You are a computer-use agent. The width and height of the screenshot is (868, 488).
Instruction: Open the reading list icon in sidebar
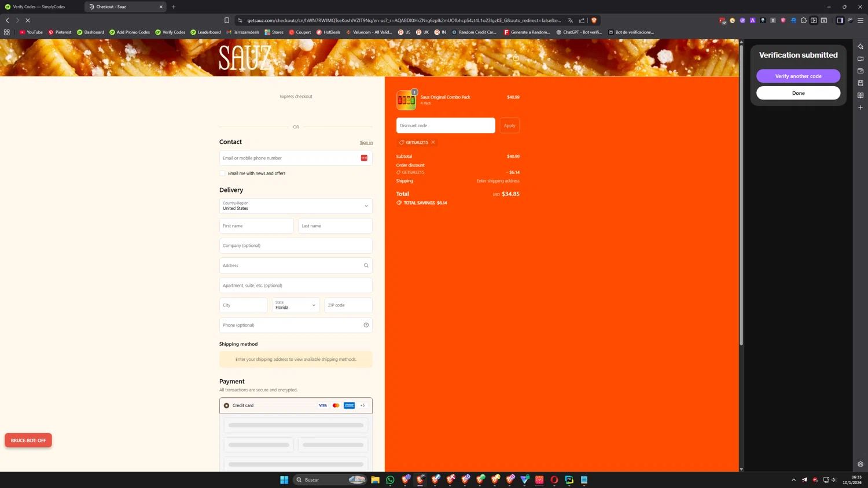point(860,95)
